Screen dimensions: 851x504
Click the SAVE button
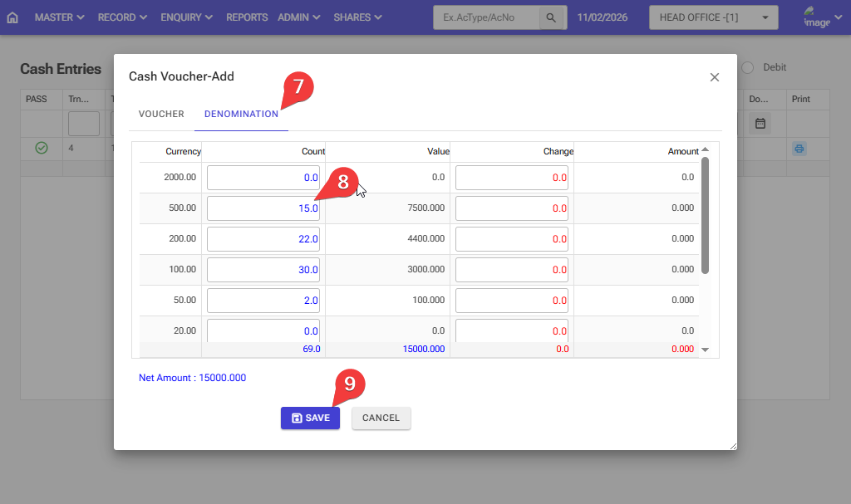click(310, 418)
